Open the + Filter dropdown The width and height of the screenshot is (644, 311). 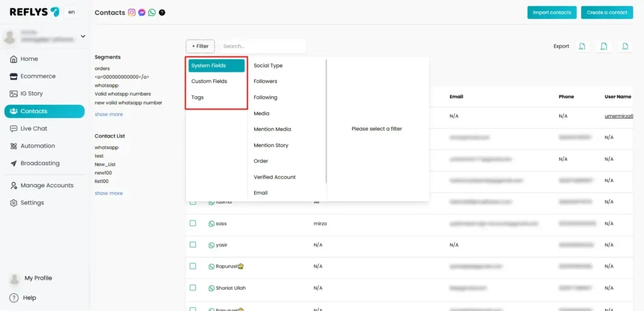(x=200, y=46)
